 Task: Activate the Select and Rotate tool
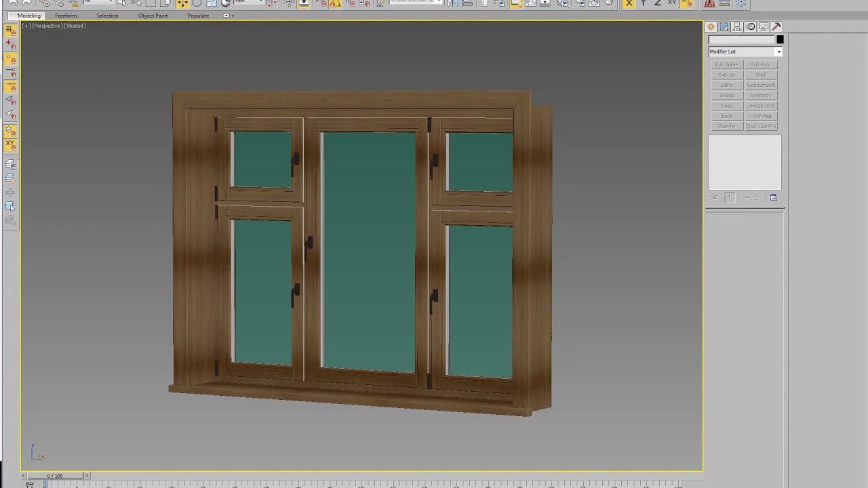tap(197, 3)
